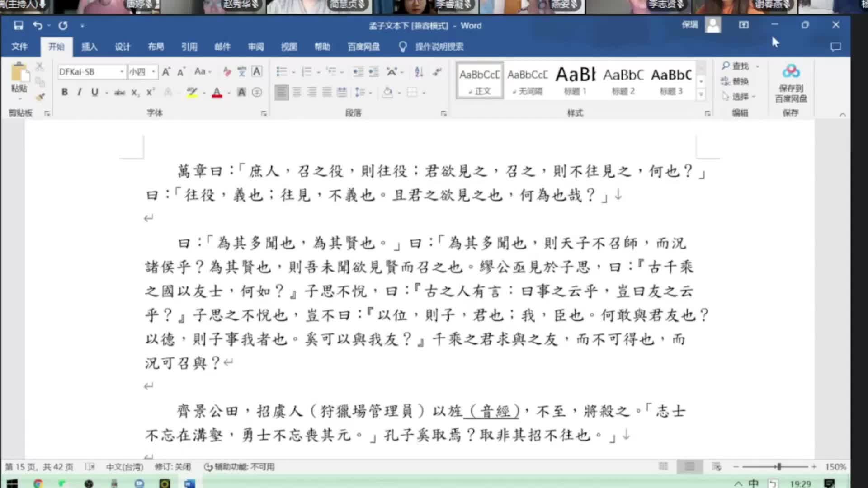The height and width of the screenshot is (488, 868).
Task: Click the Paste (粘贴) button
Action: pyautogui.click(x=19, y=81)
